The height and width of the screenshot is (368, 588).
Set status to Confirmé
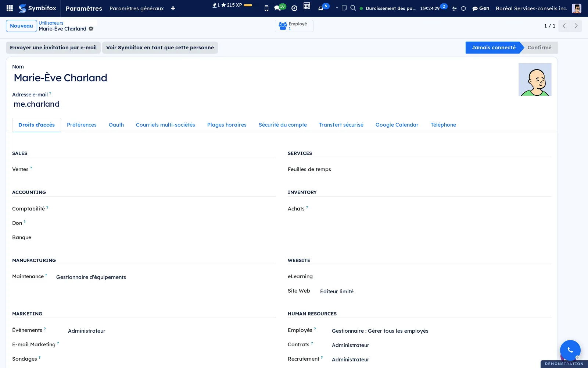pos(539,47)
